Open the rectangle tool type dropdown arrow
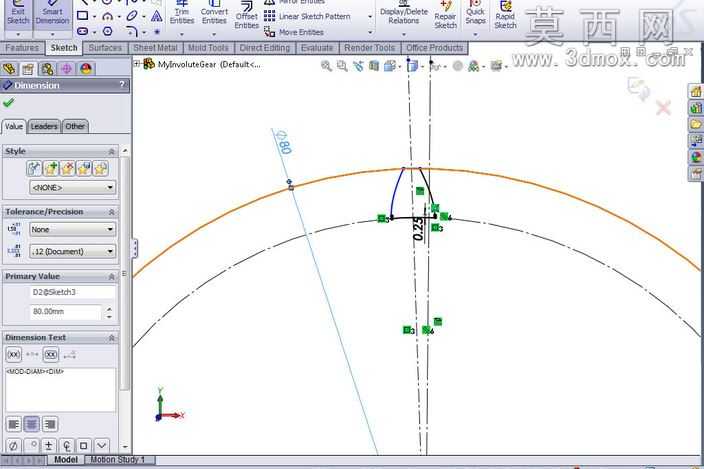Screen dimensions: 704x469 point(94,17)
